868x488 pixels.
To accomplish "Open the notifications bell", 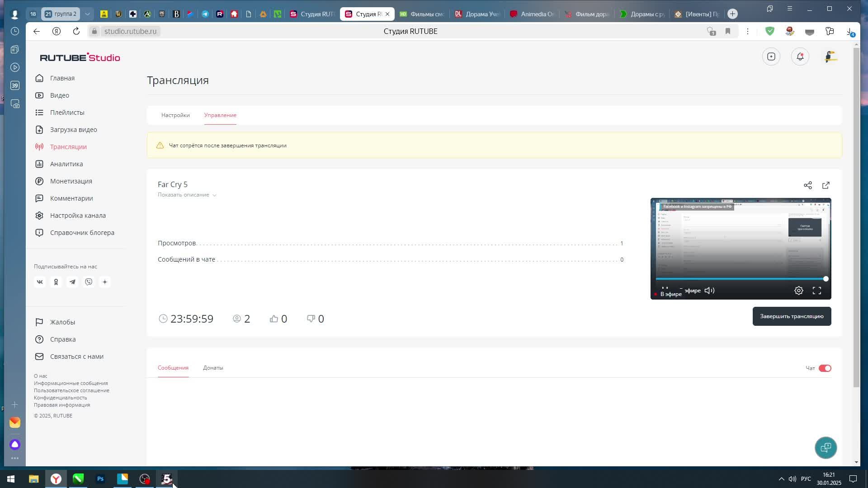I will point(800,56).
